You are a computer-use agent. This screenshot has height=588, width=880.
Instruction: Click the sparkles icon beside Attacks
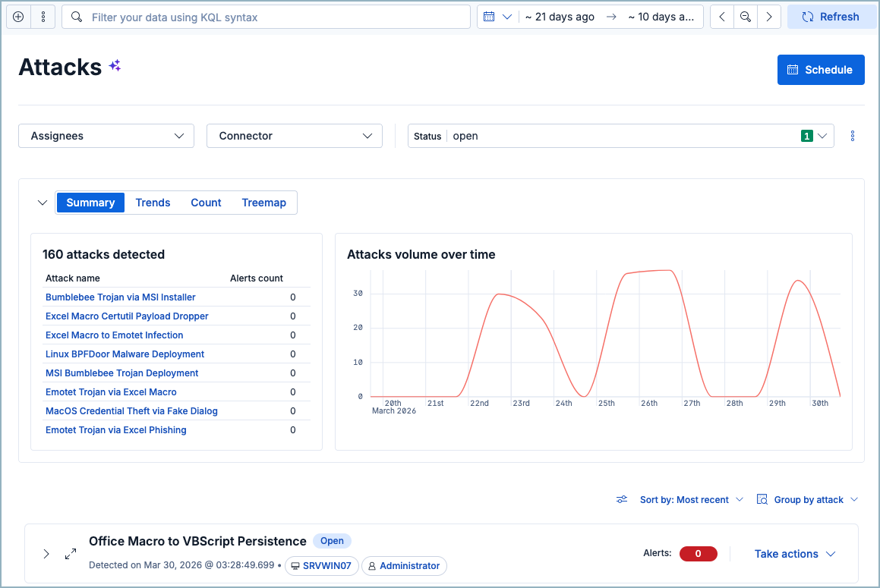coord(115,66)
